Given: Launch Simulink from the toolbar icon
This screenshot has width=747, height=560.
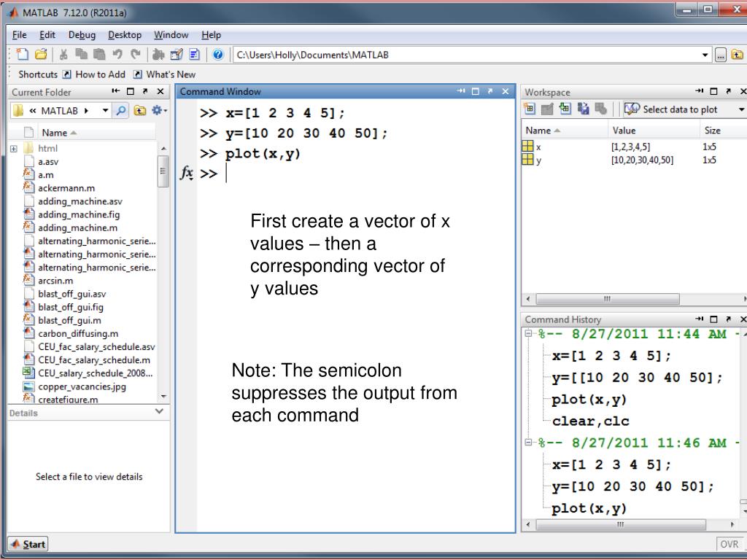Looking at the screenshot, I should click(x=158, y=55).
